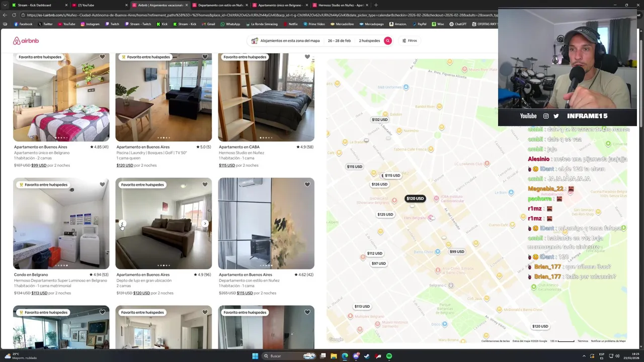The image size is (644, 362).
Task: Open the Instagram icon on stream overlay
Action: (x=546, y=116)
